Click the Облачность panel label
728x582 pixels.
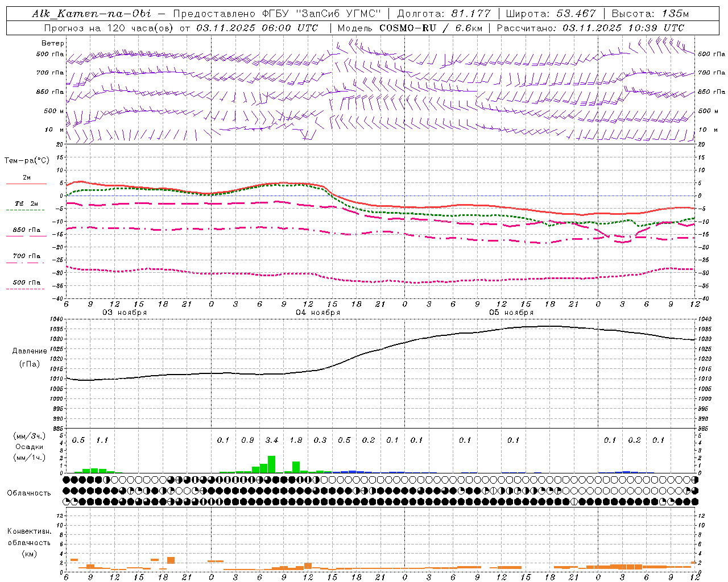[29, 493]
